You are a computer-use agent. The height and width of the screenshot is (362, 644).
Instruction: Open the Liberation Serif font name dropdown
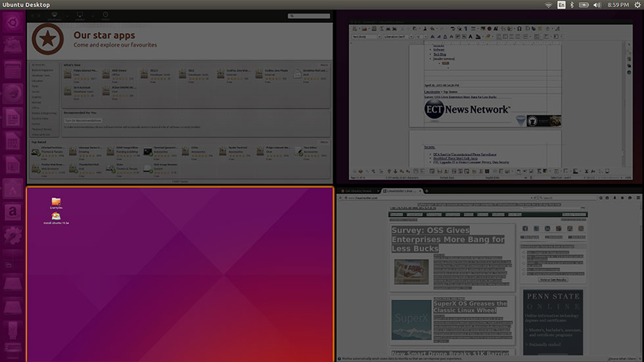398,37
